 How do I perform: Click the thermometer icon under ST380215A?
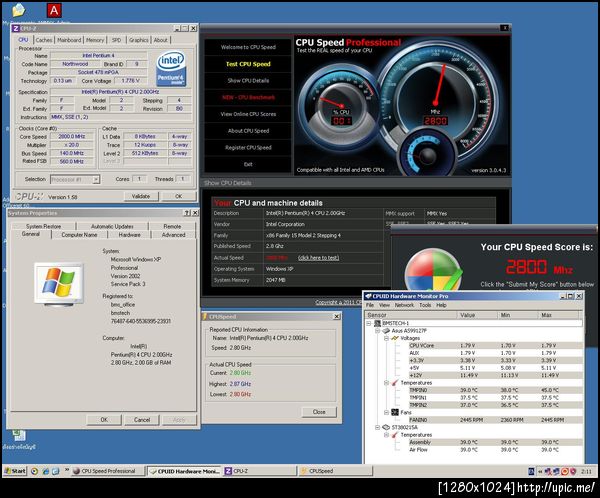[395, 435]
